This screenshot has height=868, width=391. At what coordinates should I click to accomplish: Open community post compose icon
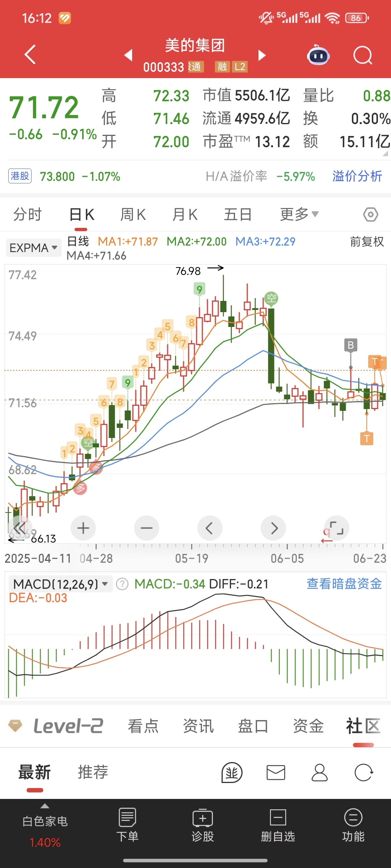coord(232,773)
